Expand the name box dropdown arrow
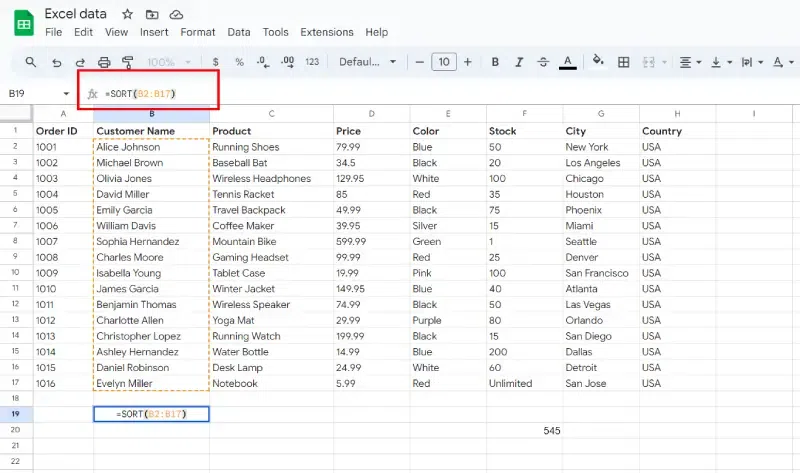 pos(66,94)
